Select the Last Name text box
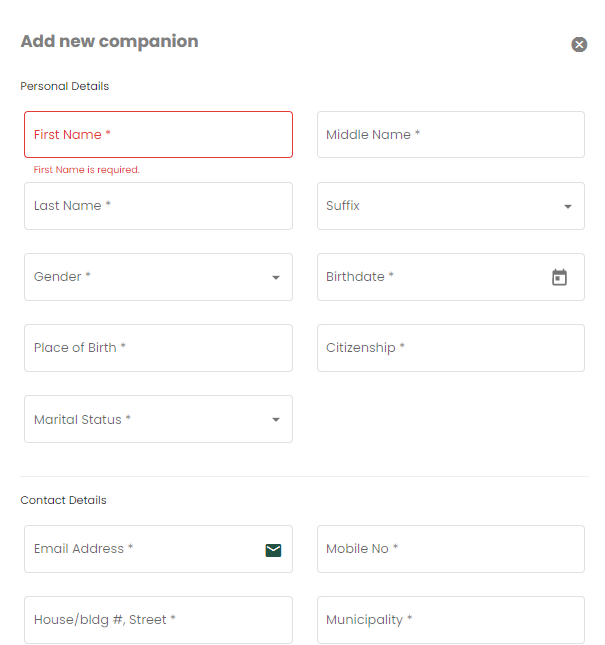605x645 pixels. tap(158, 206)
